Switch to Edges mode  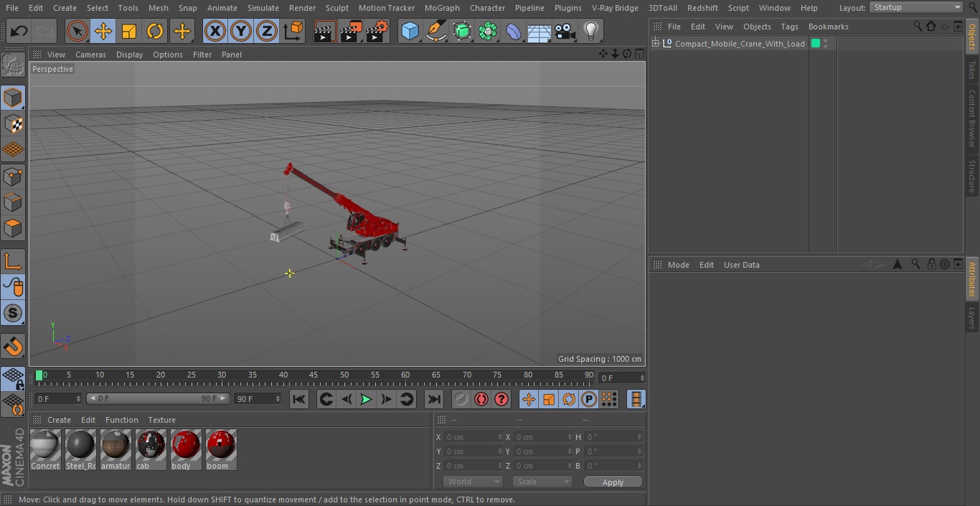point(13,202)
